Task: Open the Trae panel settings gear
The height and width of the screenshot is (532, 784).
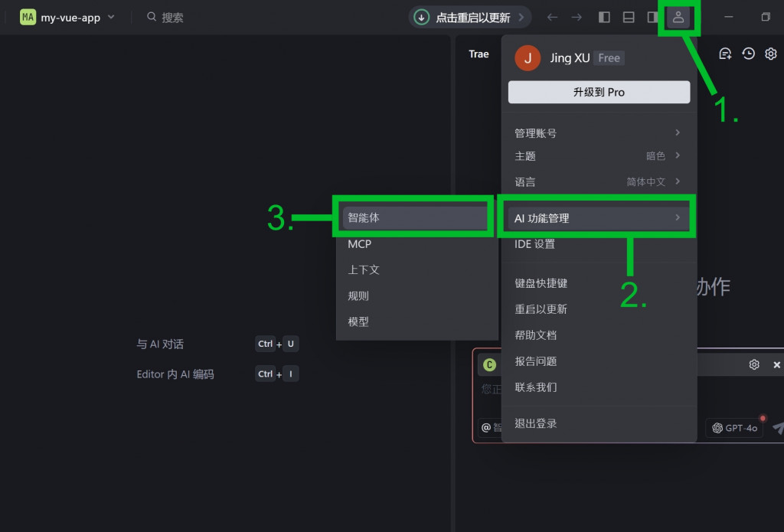Action: (771, 54)
